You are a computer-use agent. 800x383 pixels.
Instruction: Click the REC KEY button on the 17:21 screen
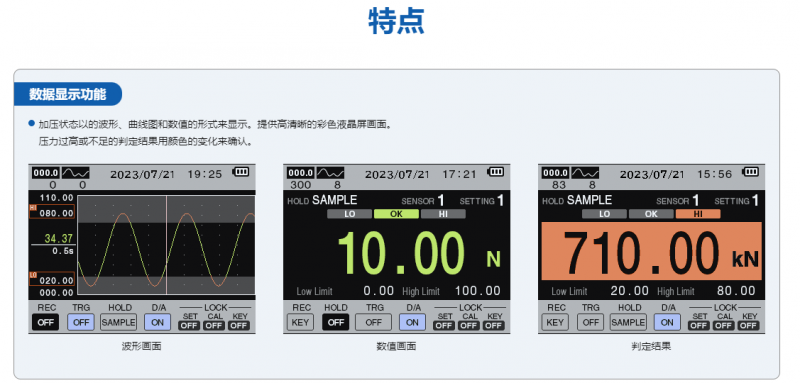(300, 322)
